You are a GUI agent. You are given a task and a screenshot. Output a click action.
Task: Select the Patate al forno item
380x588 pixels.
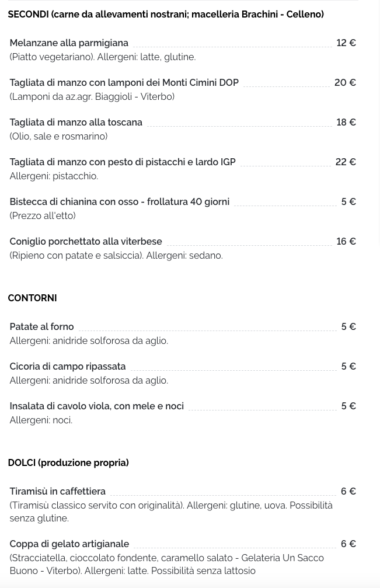click(x=41, y=326)
